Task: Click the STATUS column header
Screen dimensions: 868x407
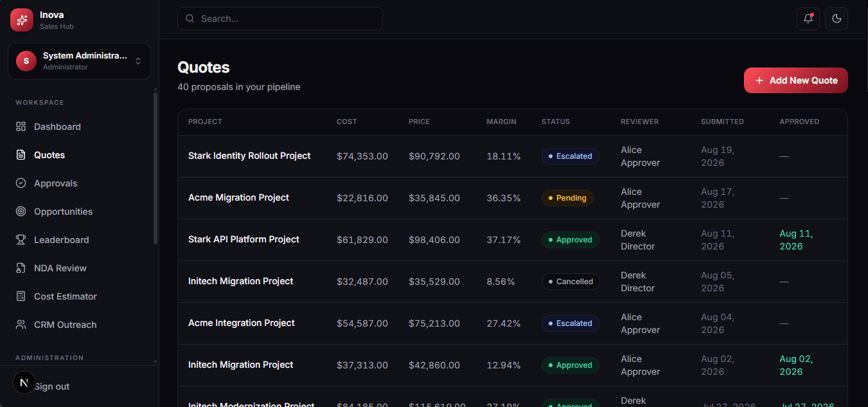Action: point(556,122)
